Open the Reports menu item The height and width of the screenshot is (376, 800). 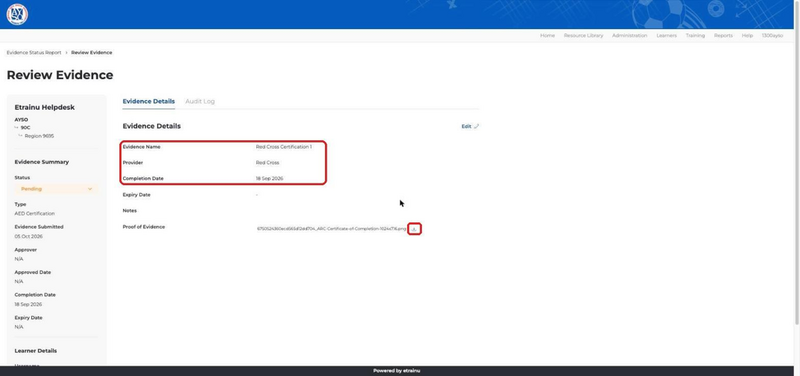coord(723,36)
